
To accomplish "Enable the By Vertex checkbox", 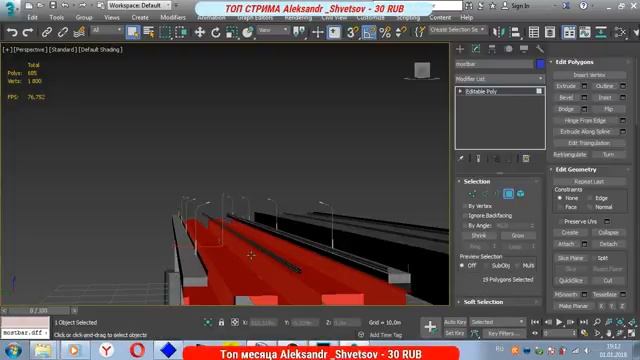I will pos(465,206).
